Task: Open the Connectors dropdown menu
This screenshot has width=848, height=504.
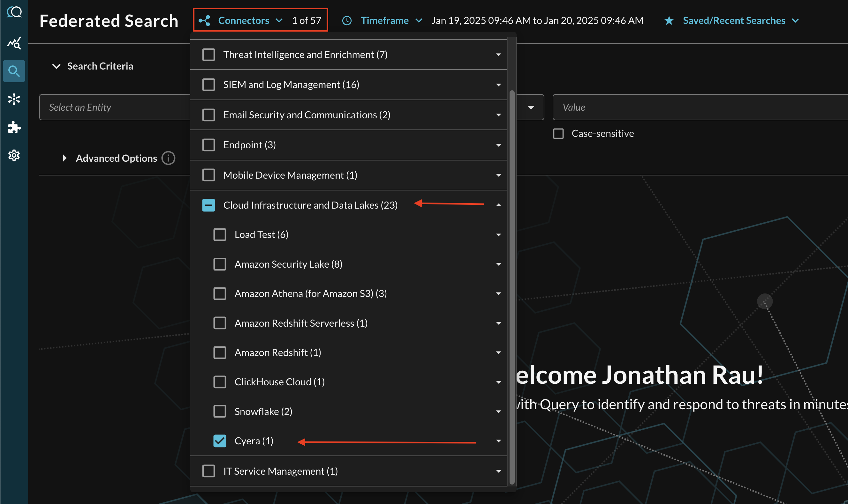Action: (x=249, y=20)
